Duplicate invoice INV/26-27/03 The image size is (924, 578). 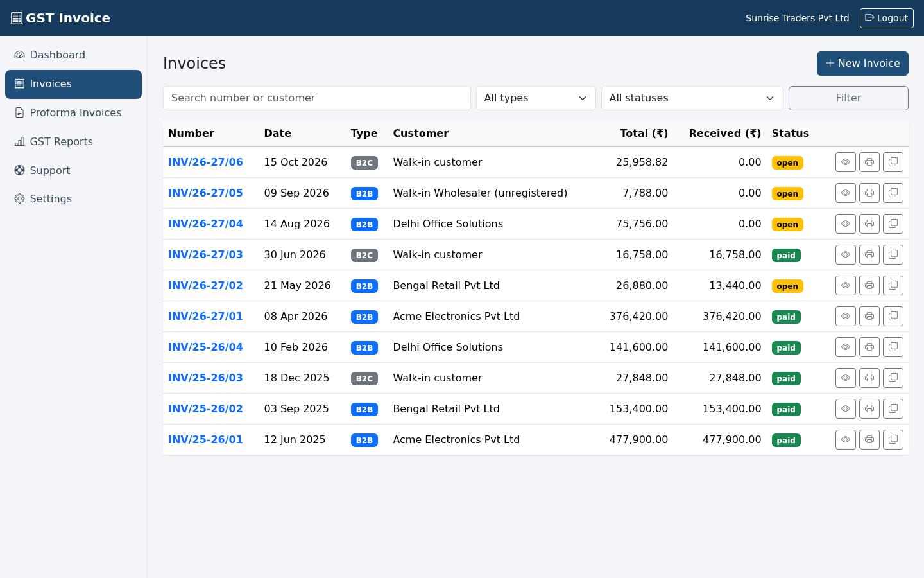pos(893,255)
